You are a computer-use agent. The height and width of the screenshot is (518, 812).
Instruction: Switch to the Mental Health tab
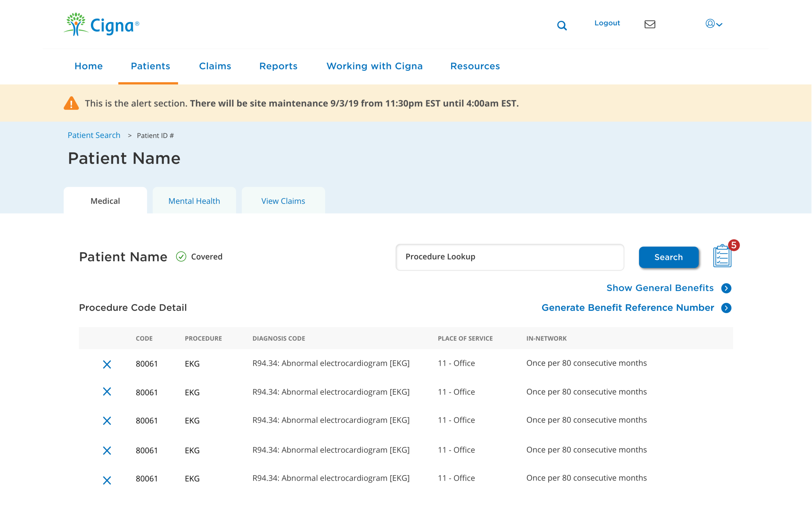click(x=194, y=201)
